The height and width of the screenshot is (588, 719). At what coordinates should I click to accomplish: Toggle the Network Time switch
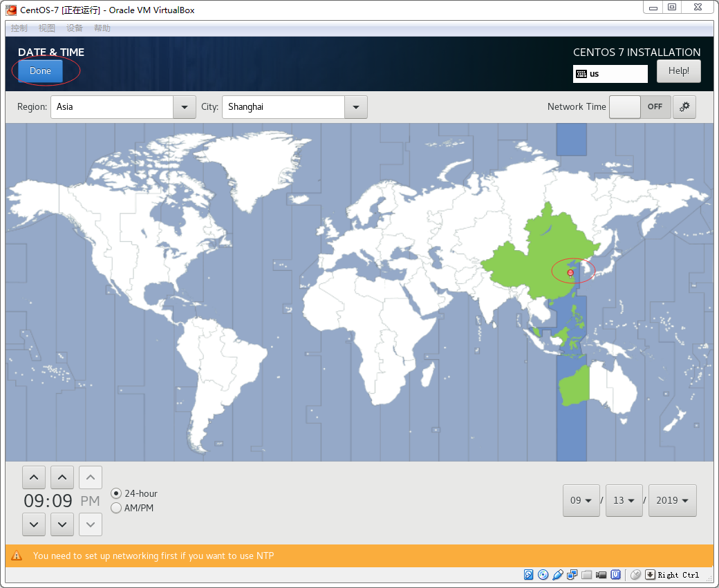pyautogui.click(x=639, y=107)
